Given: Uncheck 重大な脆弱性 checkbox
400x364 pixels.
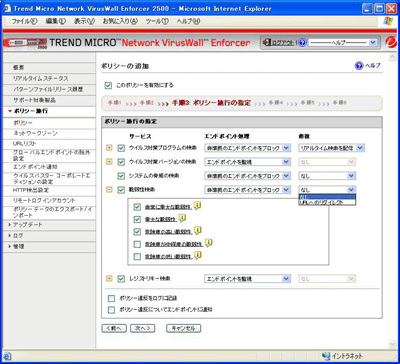Looking at the screenshot, I should 137,220.
